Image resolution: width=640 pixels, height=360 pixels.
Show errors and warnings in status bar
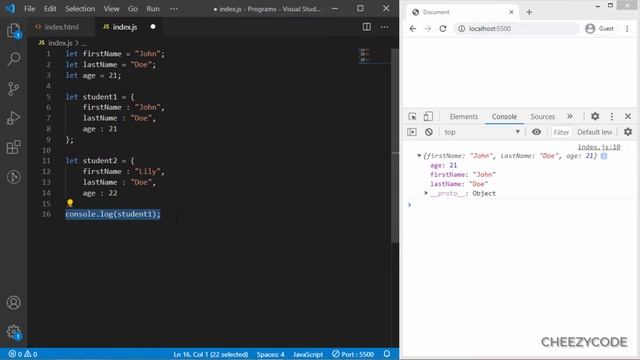coord(23,354)
